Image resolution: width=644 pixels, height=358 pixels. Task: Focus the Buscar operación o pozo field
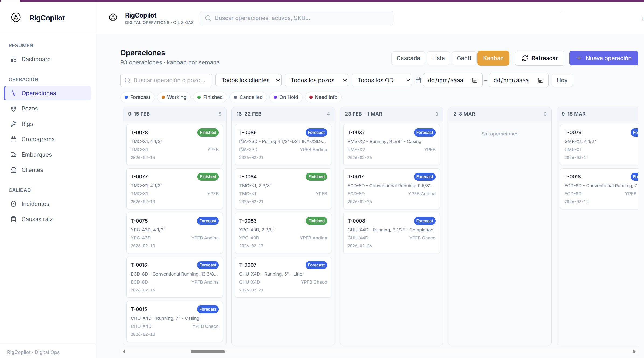[166, 80]
